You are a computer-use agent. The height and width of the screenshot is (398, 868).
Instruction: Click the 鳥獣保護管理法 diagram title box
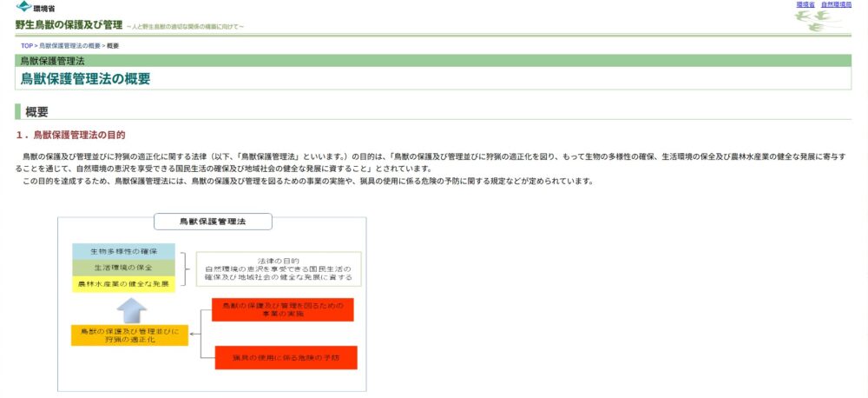point(213,222)
